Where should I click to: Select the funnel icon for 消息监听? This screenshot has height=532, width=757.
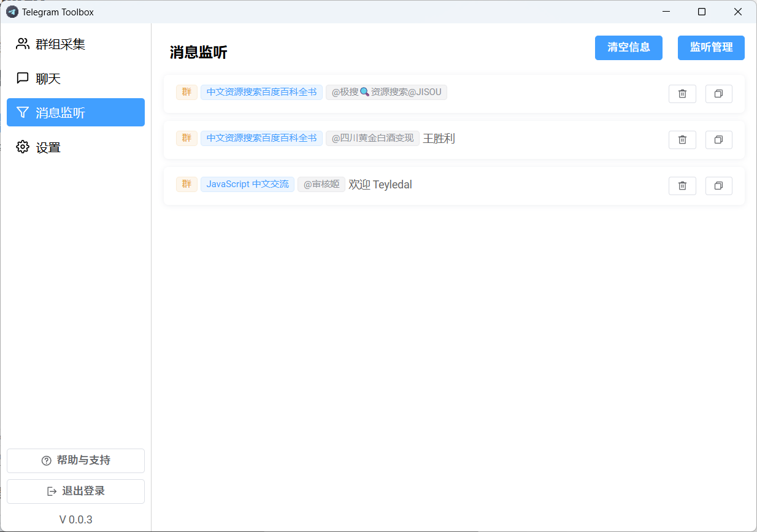23,112
